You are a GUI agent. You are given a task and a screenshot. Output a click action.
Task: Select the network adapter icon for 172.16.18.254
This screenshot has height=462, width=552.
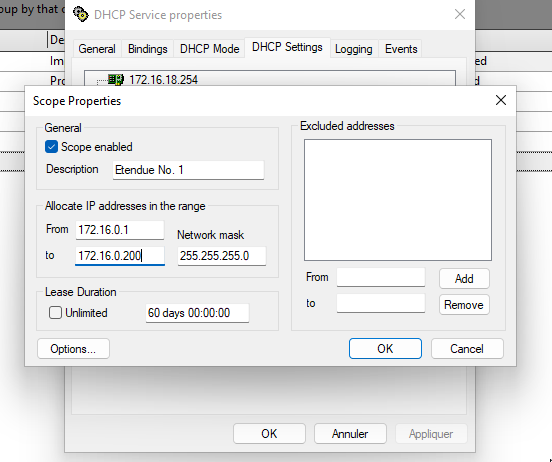(115, 80)
